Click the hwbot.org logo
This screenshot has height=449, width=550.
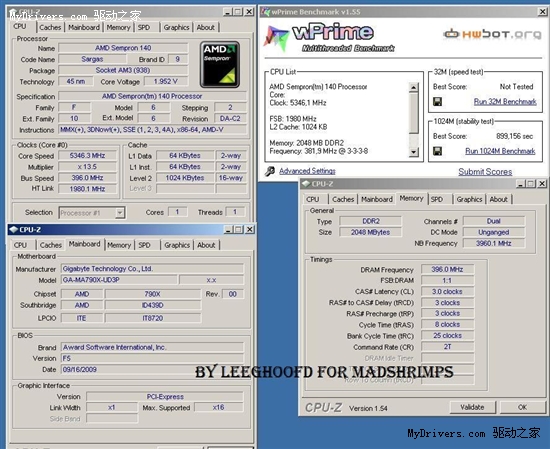[492, 34]
